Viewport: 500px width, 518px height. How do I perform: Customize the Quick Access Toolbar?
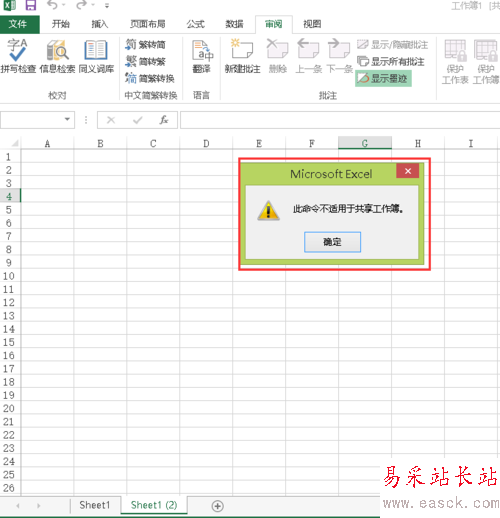click(107, 6)
